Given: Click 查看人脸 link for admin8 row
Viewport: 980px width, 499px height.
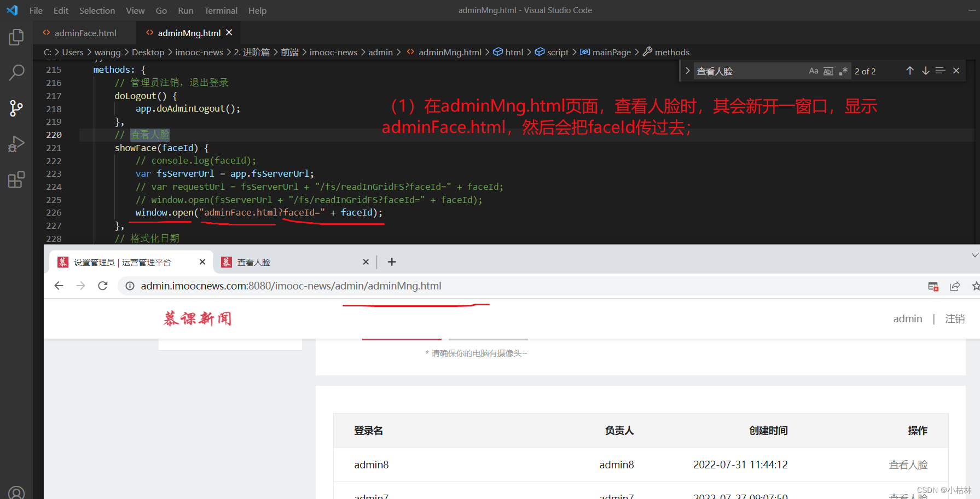Looking at the screenshot, I should (x=908, y=465).
